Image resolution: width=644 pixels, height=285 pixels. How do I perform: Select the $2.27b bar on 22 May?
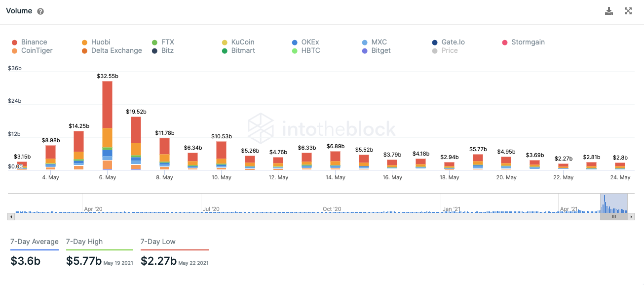(x=563, y=167)
